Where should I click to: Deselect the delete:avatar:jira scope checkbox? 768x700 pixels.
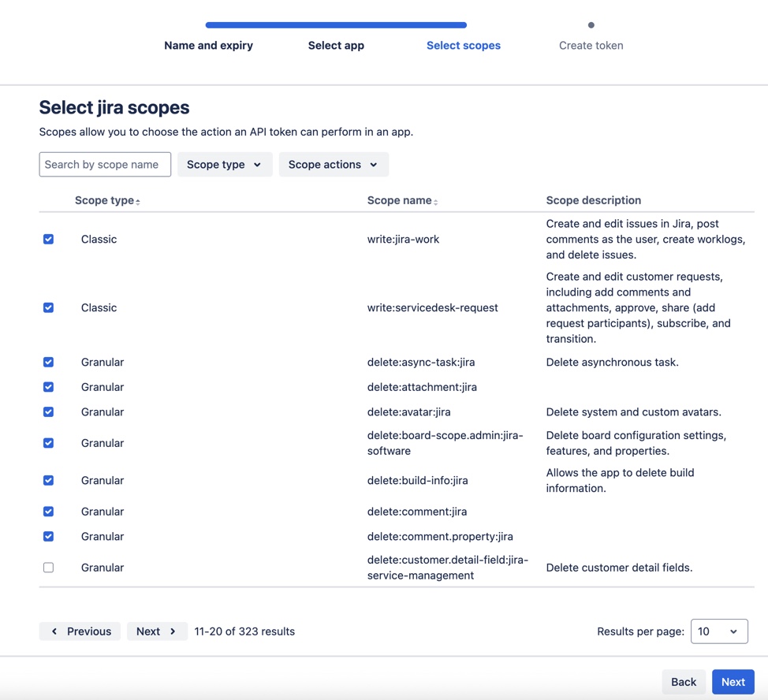(x=48, y=411)
